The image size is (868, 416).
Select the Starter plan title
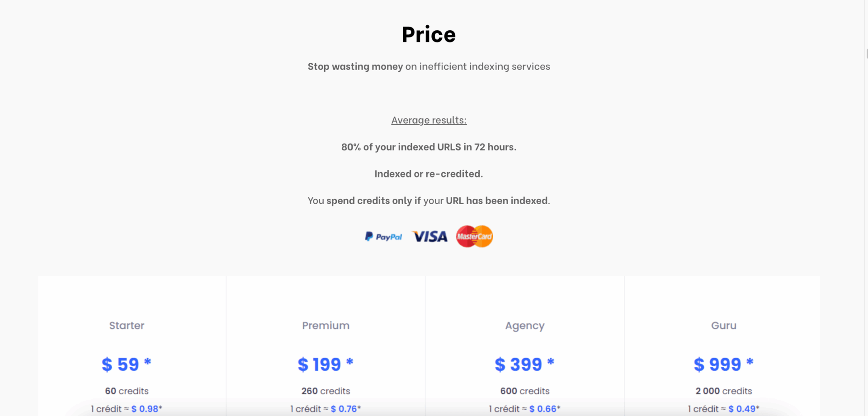pos(127,326)
